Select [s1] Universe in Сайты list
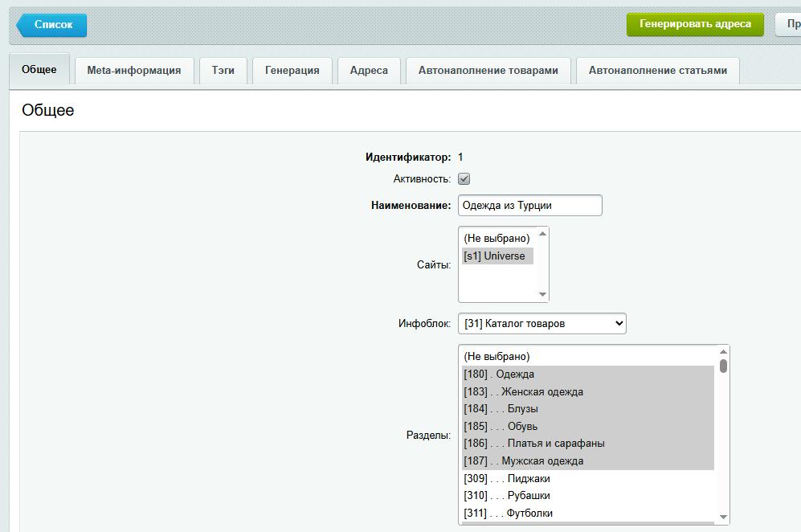This screenshot has height=532, width=801. click(495, 256)
